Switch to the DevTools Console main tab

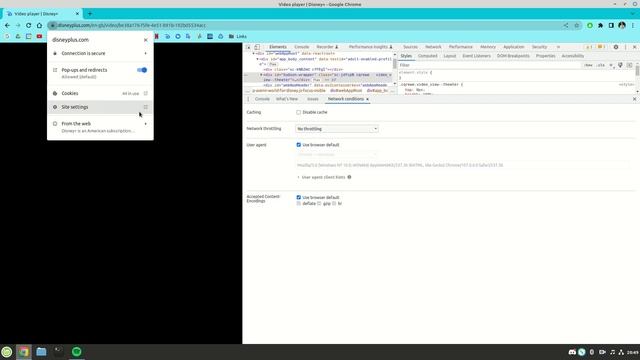click(x=302, y=47)
